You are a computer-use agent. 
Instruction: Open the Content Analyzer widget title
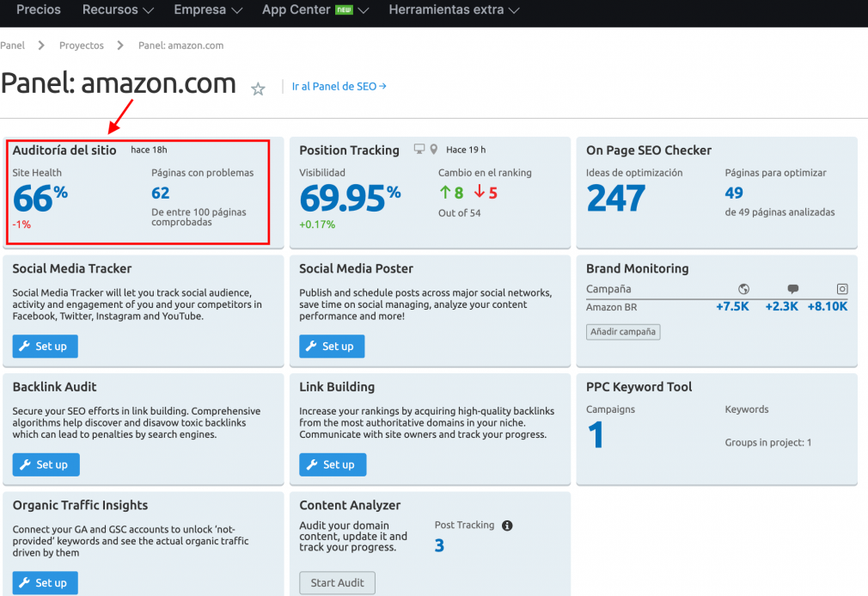tap(350, 505)
